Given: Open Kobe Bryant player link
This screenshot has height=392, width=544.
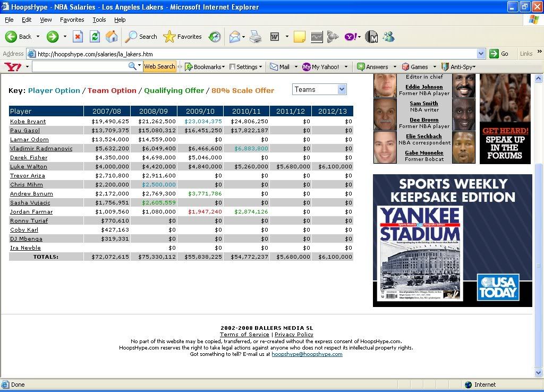Looking at the screenshot, I should [x=28, y=122].
